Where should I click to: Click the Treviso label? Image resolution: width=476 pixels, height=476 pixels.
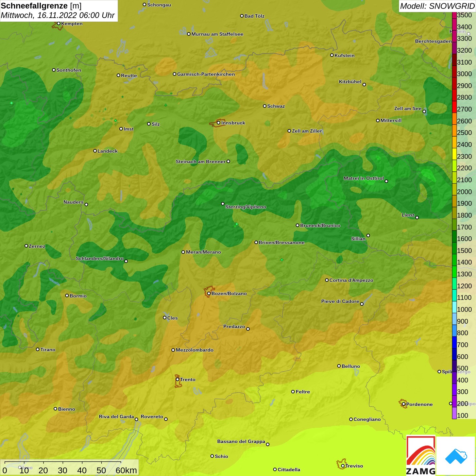[x=354, y=466]
